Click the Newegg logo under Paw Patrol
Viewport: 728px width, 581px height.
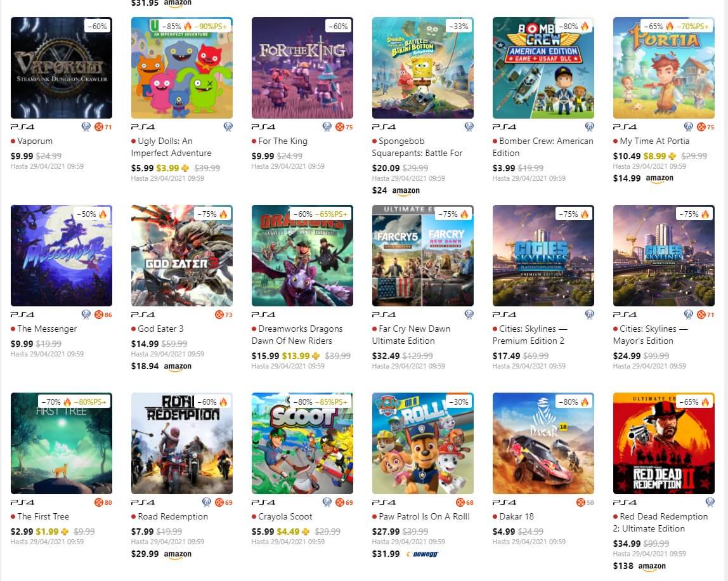coord(424,554)
